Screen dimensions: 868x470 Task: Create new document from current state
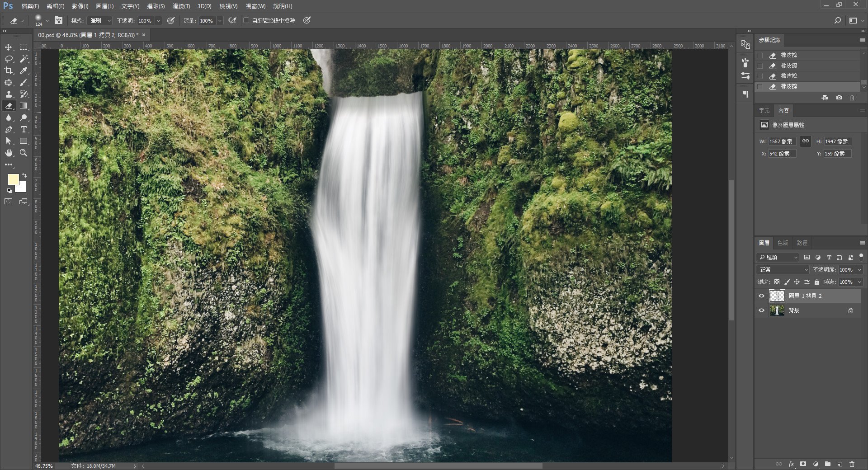(x=825, y=97)
